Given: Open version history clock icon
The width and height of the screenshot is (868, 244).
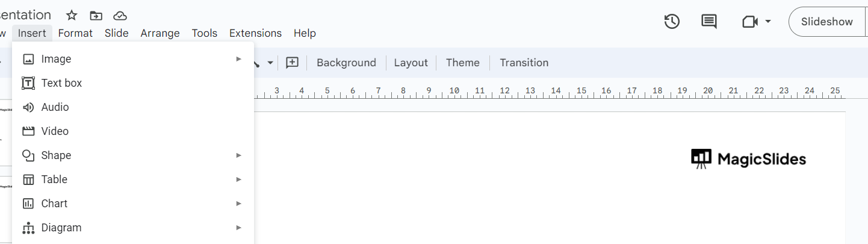Looking at the screenshot, I should tap(672, 22).
